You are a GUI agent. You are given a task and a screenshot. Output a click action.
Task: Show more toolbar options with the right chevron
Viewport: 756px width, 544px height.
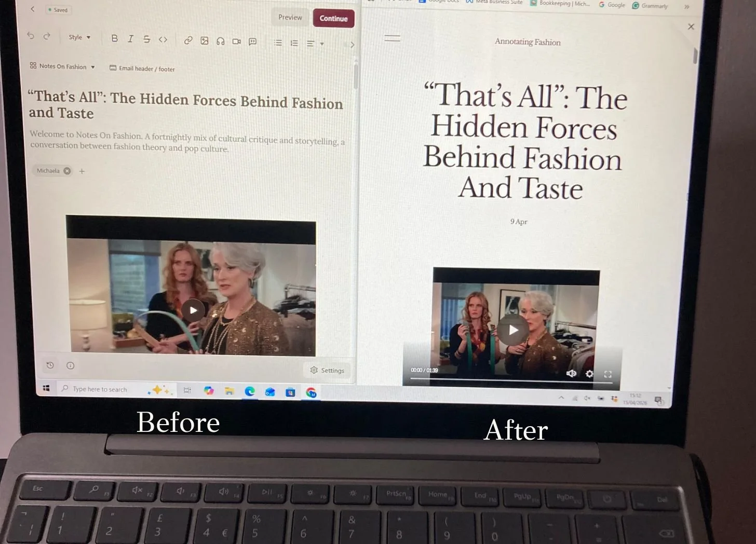coord(352,45)
